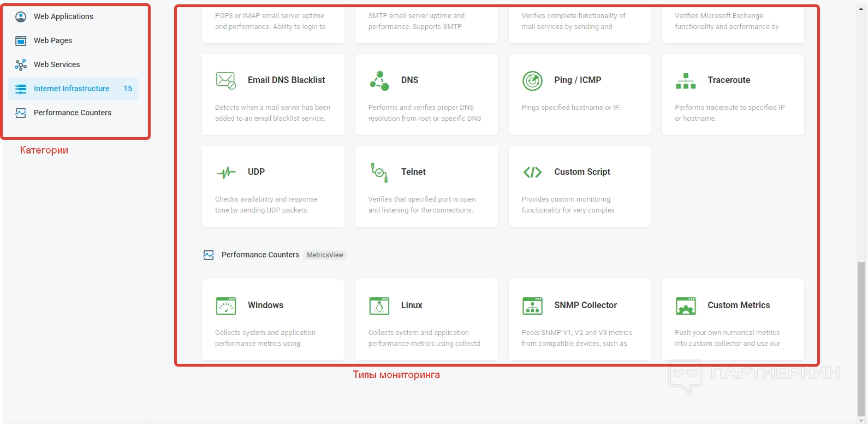Click the SMTP email server description card

426,22
